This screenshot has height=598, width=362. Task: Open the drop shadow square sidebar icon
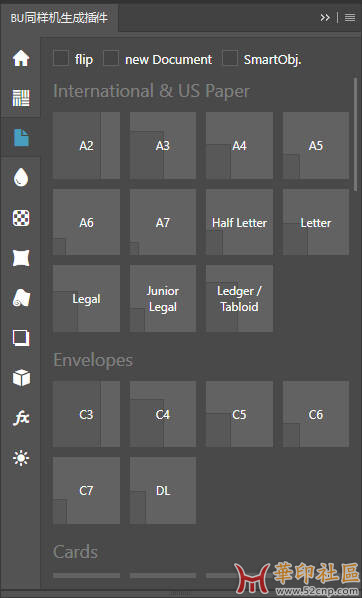21,338
